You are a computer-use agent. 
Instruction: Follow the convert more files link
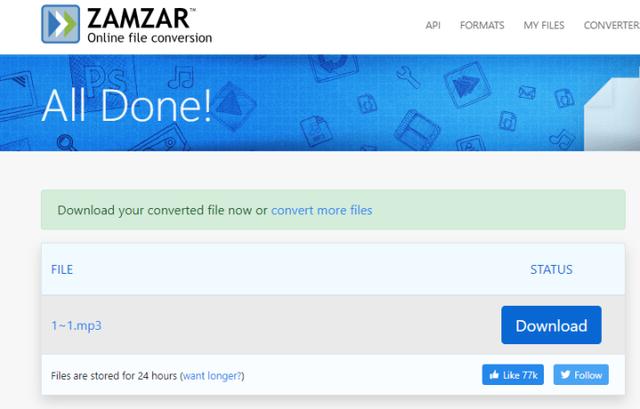pyautogui.click(x=322, y=210)
